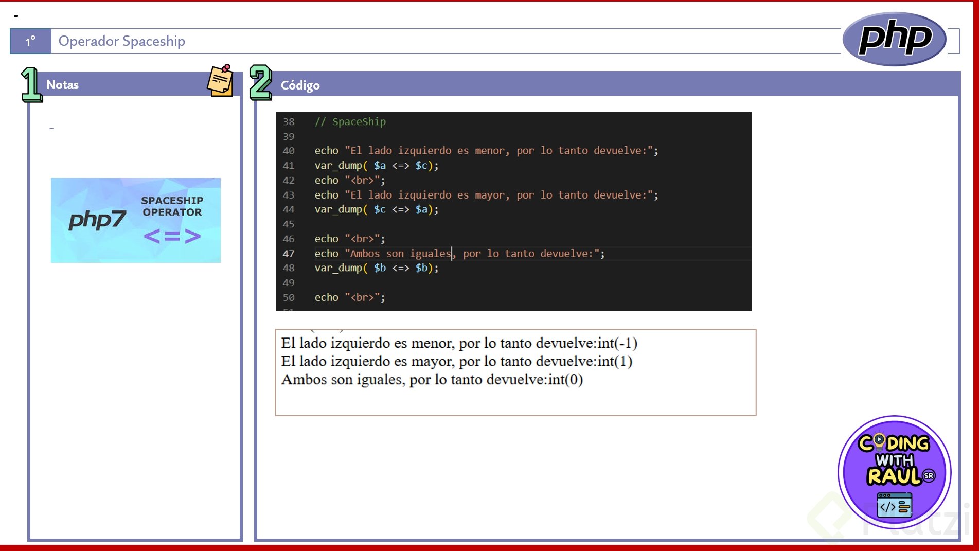Click the PHP logo in the header
The height and width of the screenshot is (551, 980).
point(894,39)
